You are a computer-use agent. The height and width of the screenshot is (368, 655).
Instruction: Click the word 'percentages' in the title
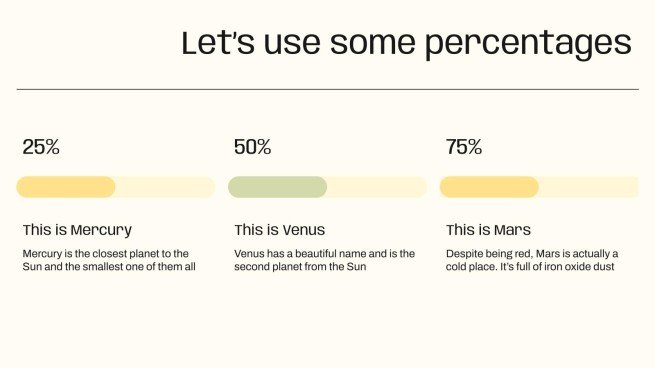(x=528, y=44)
